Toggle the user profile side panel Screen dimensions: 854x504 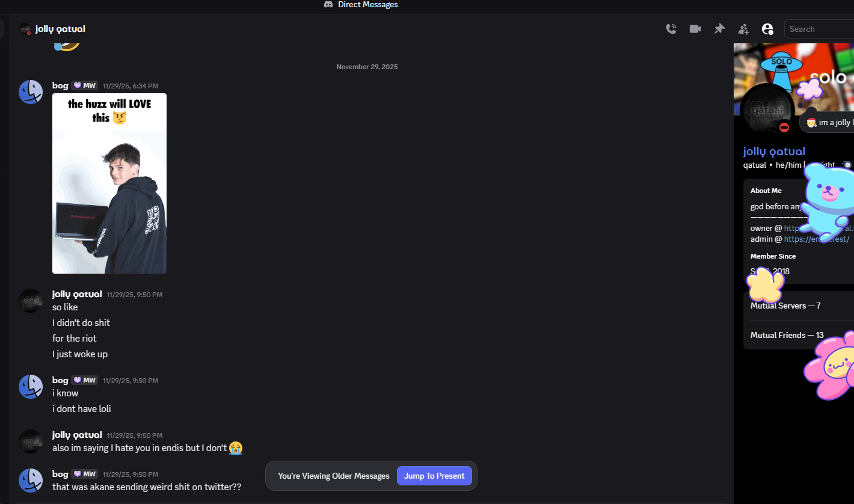(x=767, y=29)
